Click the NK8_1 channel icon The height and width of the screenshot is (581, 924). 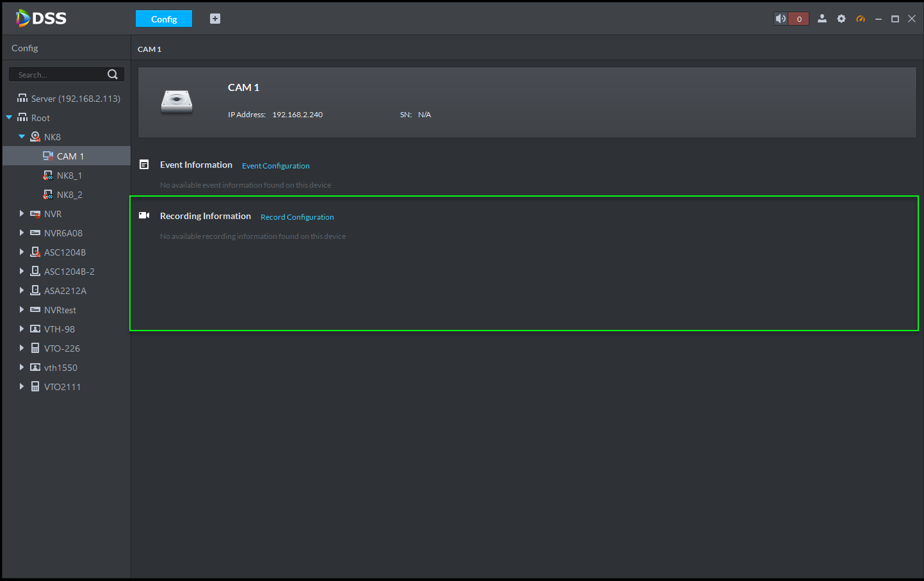(x=48, y=176)
